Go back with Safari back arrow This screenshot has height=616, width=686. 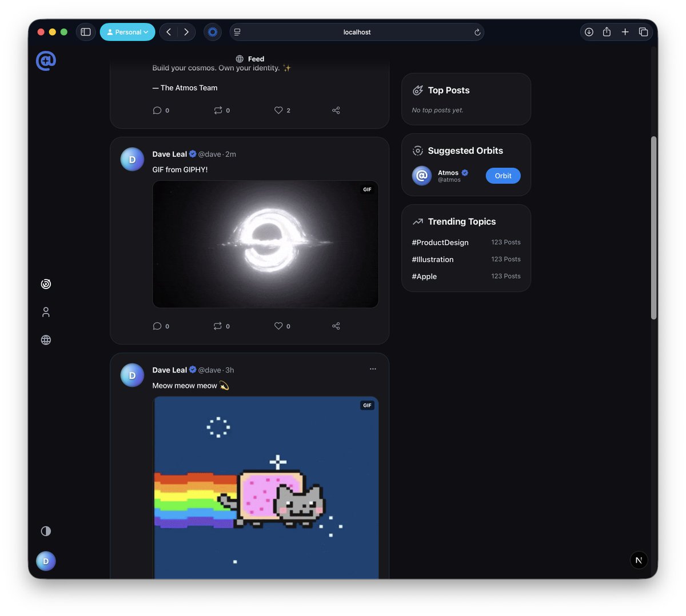(x=169, y=32)
